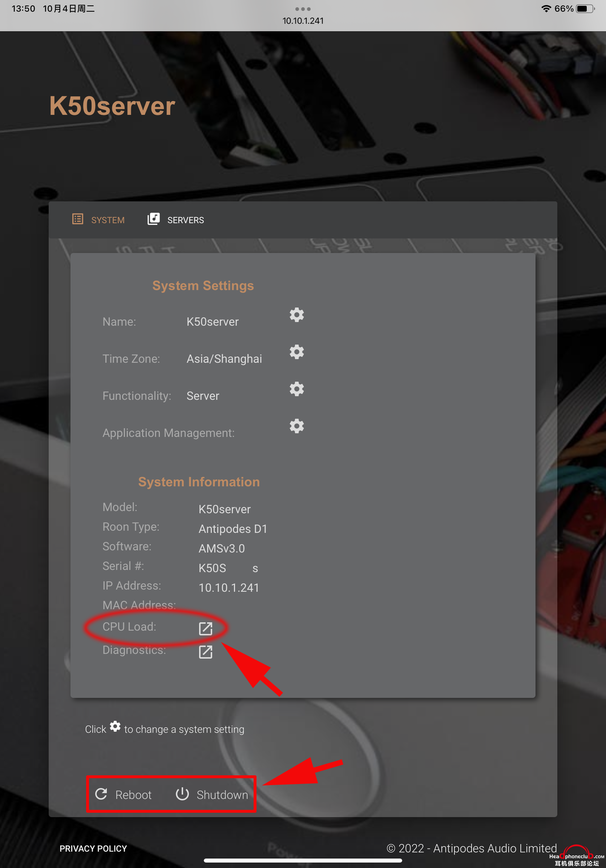Switch to the SERVERS tab

(x=176, y=220)
